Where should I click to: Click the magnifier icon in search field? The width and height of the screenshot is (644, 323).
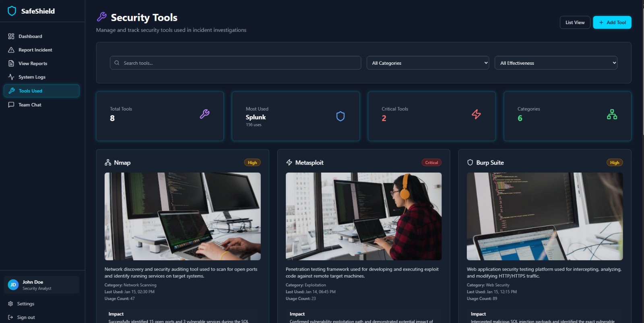tap(117, 63)
